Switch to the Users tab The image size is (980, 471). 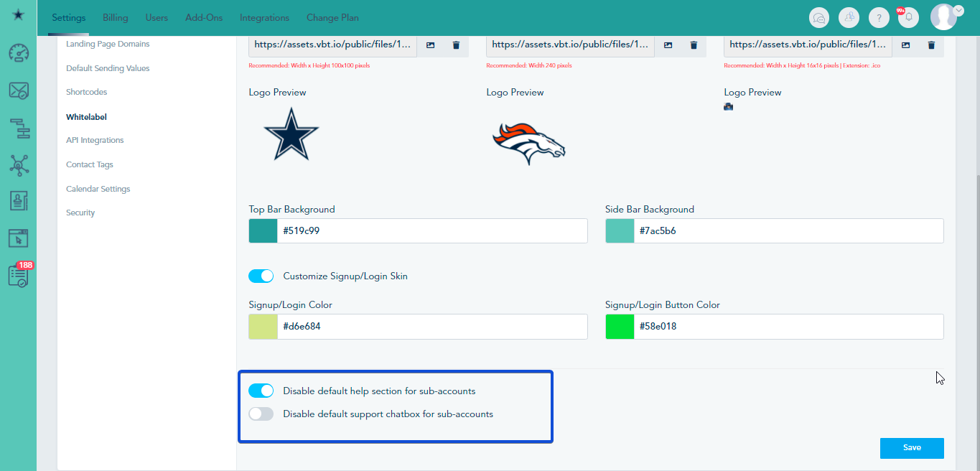pos(157,17)
